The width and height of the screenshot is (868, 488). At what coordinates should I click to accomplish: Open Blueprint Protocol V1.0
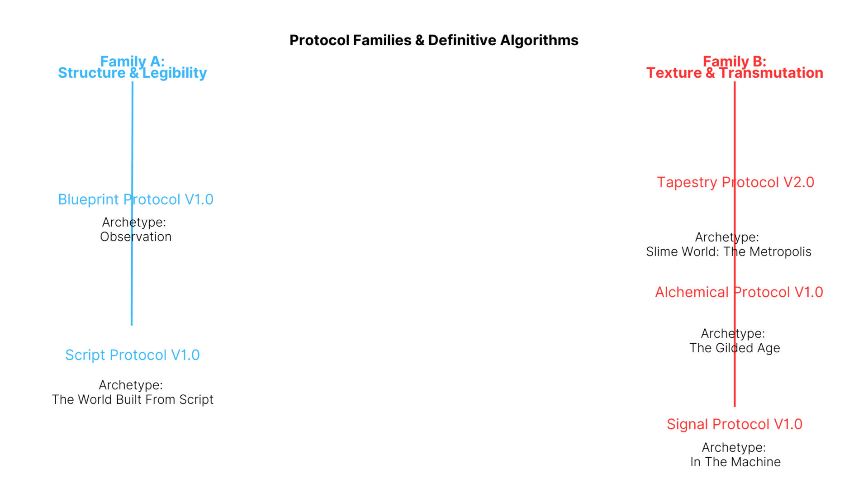coord(136,199)
